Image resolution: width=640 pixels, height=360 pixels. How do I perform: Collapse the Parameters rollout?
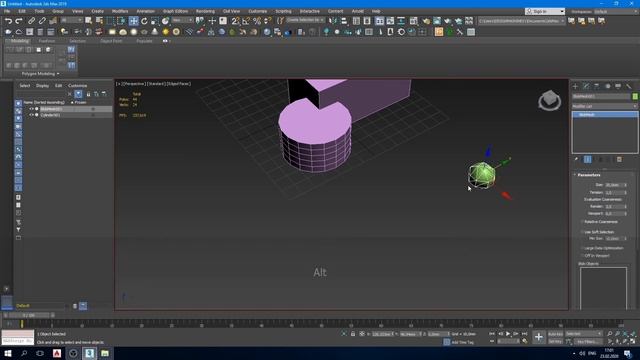(x=589, y=175)
